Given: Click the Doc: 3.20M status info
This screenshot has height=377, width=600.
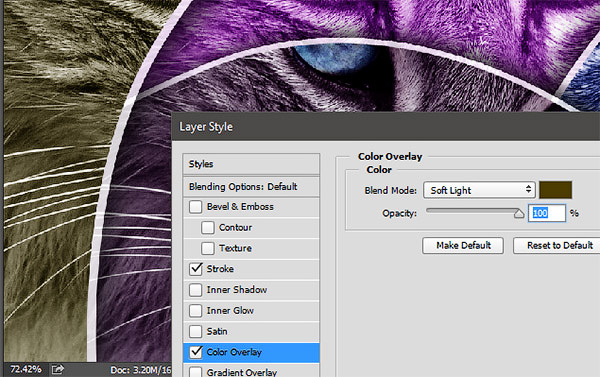Looking at the screenshot, I should [x=140, y=370].
